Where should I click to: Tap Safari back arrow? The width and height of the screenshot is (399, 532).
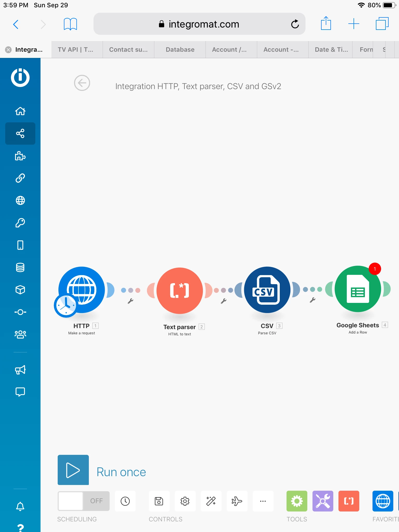coord(16,24)
